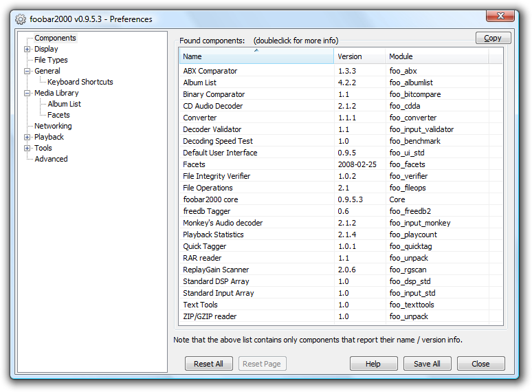Screen dimensions: 532x392
Task: Go to Advanced preferences
Action: tap(51, 159)
